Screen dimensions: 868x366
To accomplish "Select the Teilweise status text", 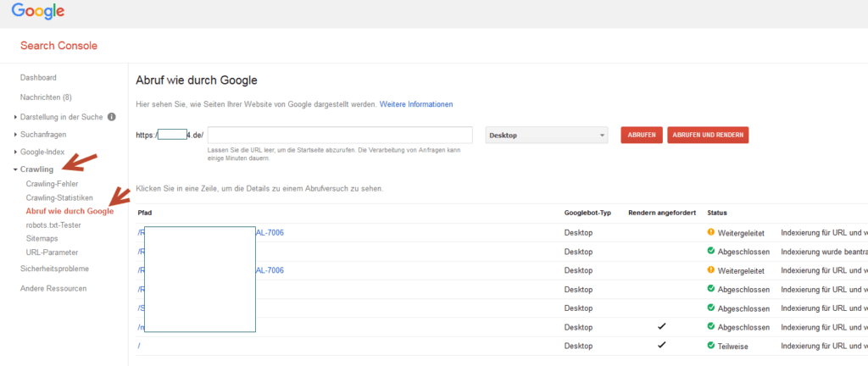I will tap(733, 346).
